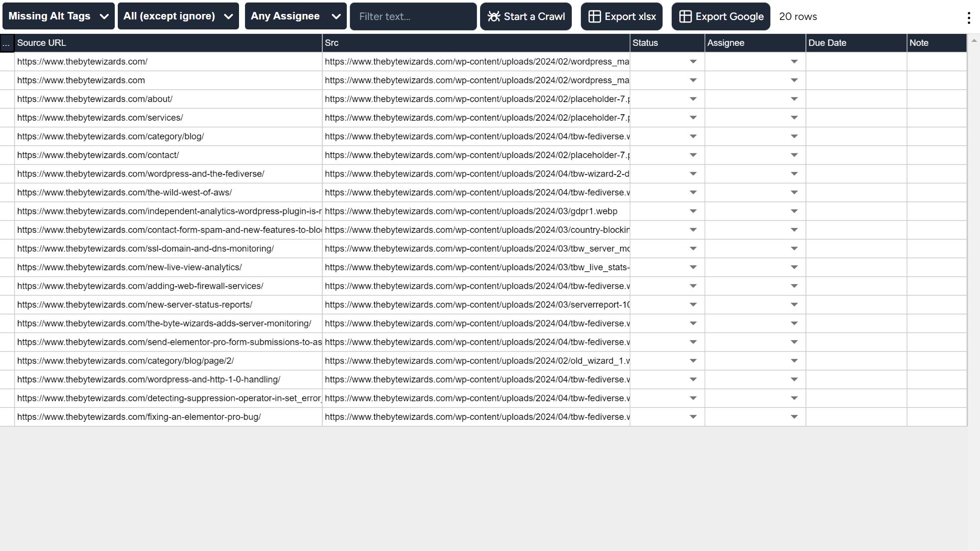Open the Any Assignee filter dropdown
The image size is (980, 551).
click(x=295, y=16)
